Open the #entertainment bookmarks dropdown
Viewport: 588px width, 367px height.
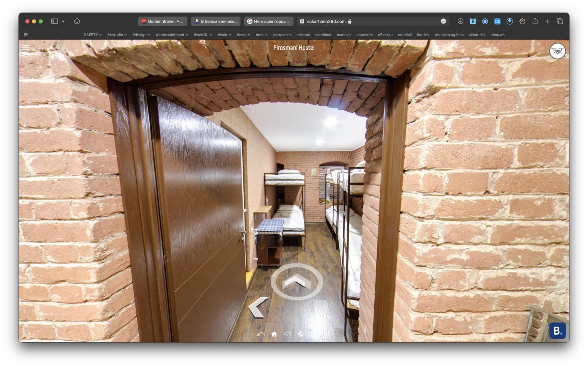pyautogui.click(x=172, y=35)
